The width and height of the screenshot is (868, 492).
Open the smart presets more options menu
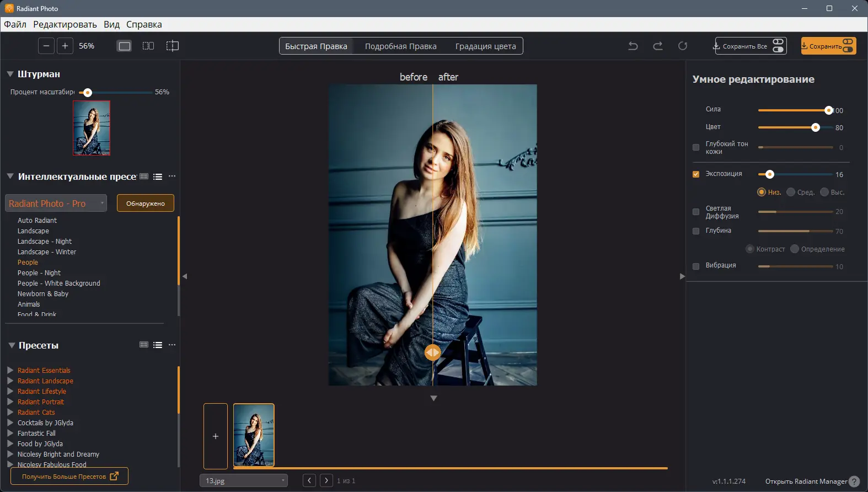(x=172, y=177)
